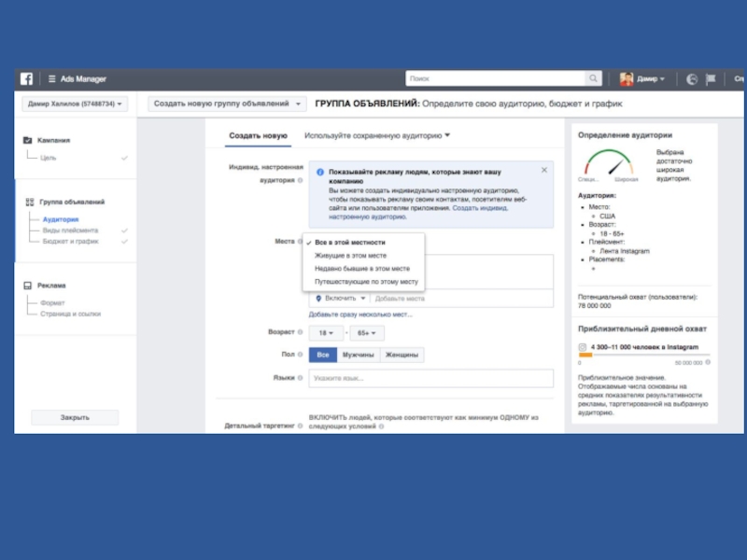This screenshot has height=560, width=747.
Task: Click the Instagram icon in daily reach
Action: pos(582,347)
